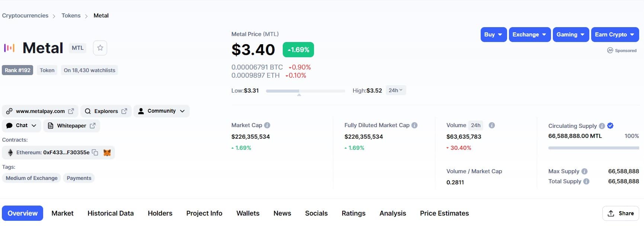Add token to MetaMask via fox icon
The image size is (644, 226).
(x=107, y=152)
